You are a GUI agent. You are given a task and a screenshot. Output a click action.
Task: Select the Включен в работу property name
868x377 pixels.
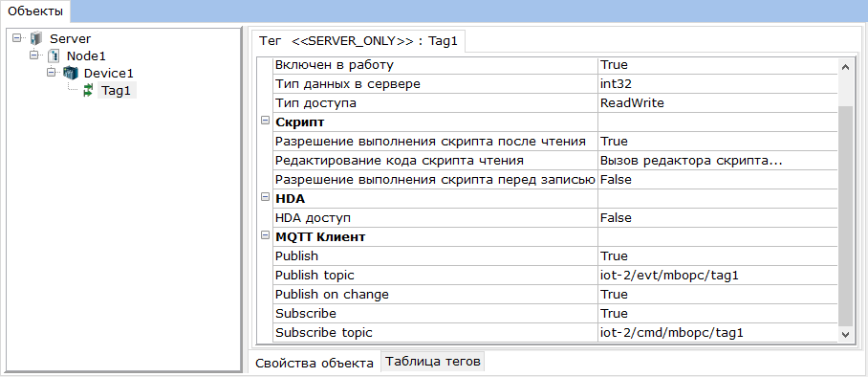(334, 65)
